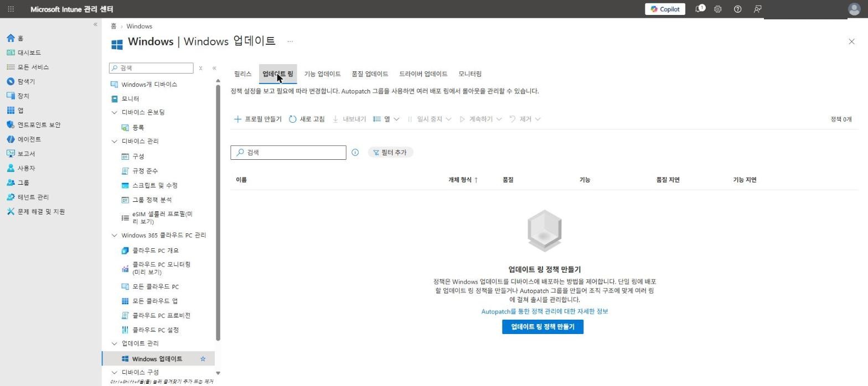868x386 pixels.
Task: Close the Windows 업데이트 blade
Action: [x=851, y=41]
